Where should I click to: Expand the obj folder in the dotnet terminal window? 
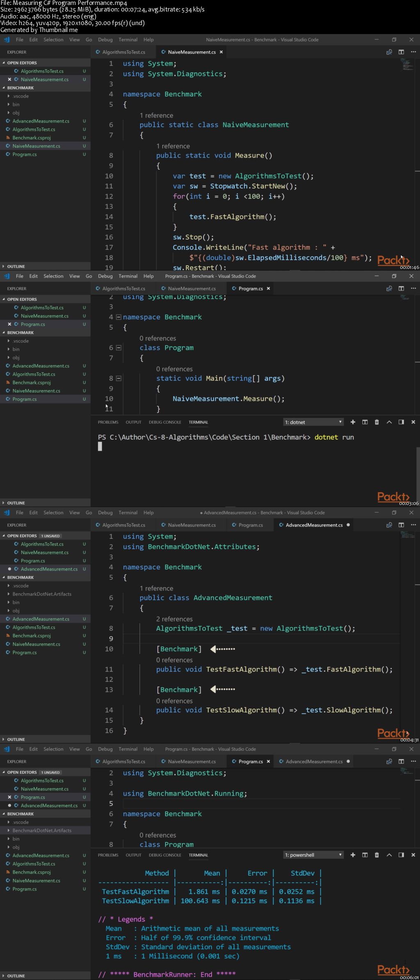click(9, 358)
